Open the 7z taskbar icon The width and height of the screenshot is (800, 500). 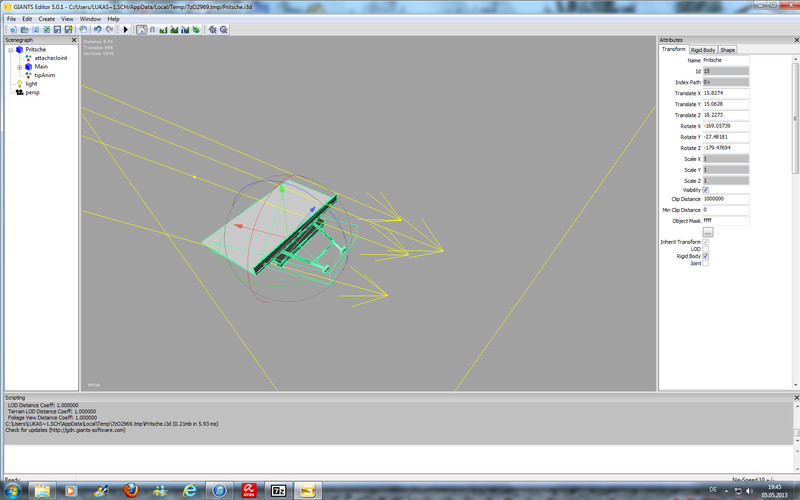[x=278, y=490]
